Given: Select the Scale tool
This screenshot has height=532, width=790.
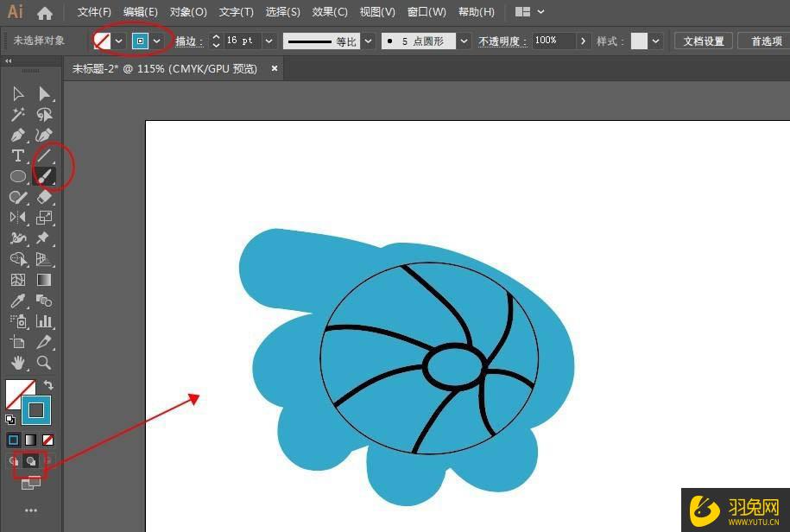Looking at the screenshot, I should 44,218.
